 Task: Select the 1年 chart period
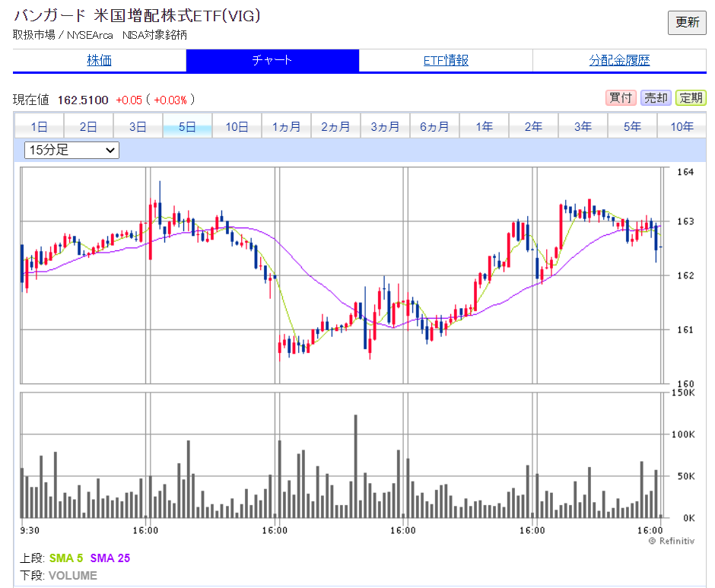(485, 126)
